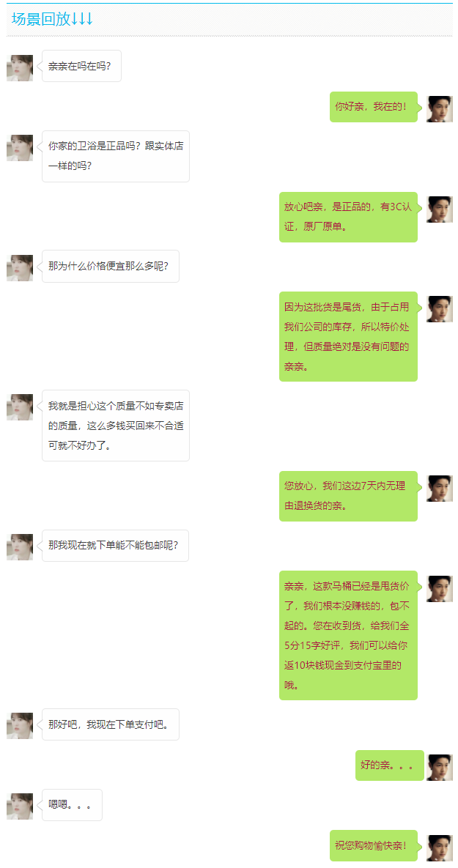The image size is (458, 868).
Task: Click the green reply about '尾货' stock
Action: (x=348, y=336)
